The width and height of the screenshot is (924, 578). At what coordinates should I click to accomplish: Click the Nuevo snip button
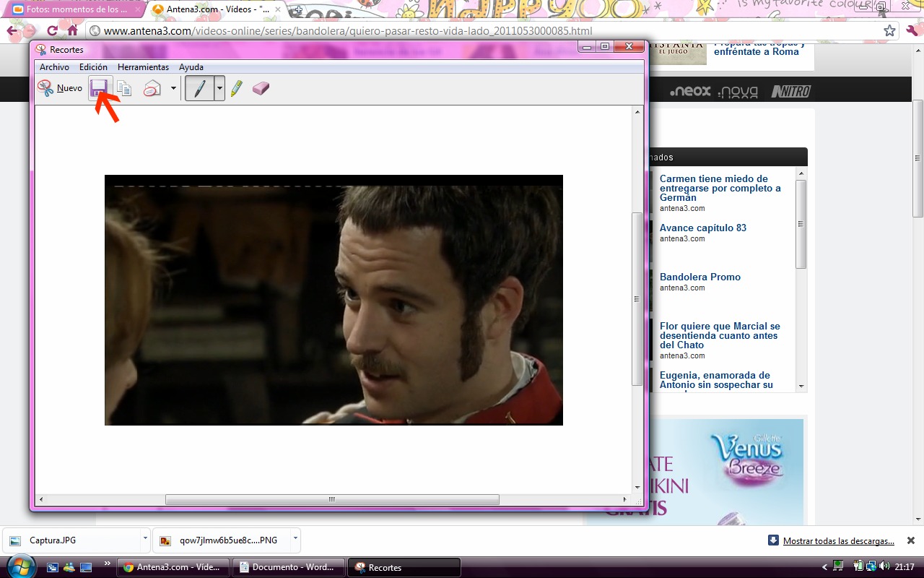coord(60,88)
